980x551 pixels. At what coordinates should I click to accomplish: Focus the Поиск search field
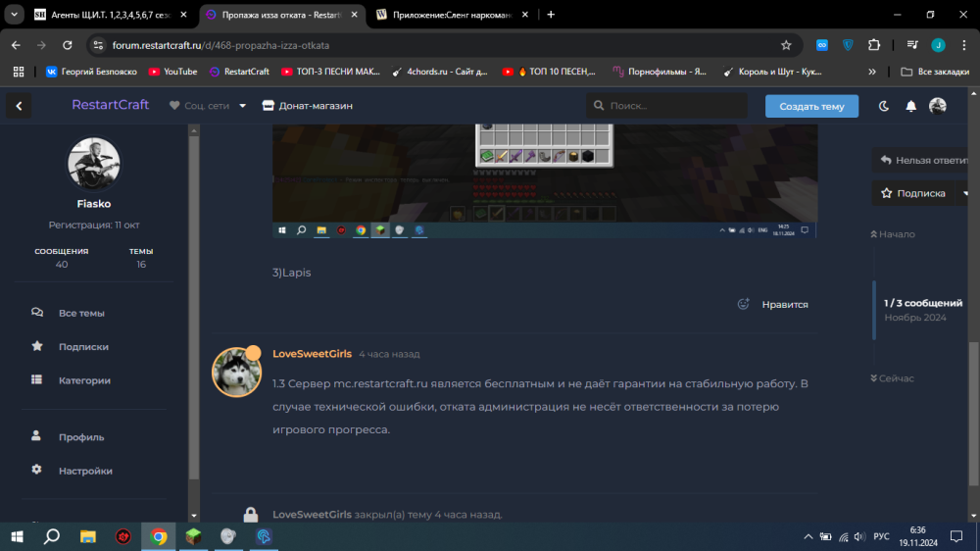coord(666,106)
